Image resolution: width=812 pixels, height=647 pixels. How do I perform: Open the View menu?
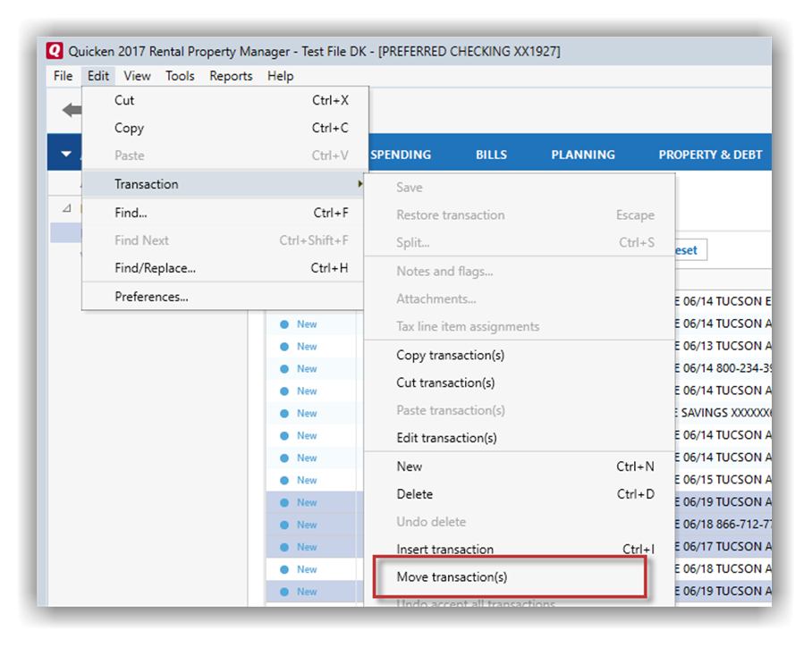pos(137,76)
